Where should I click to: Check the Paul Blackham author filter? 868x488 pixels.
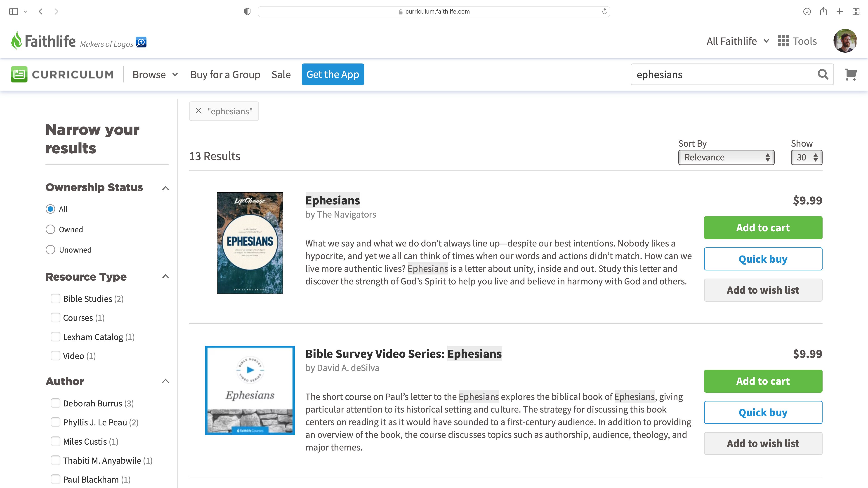(55, 479)
